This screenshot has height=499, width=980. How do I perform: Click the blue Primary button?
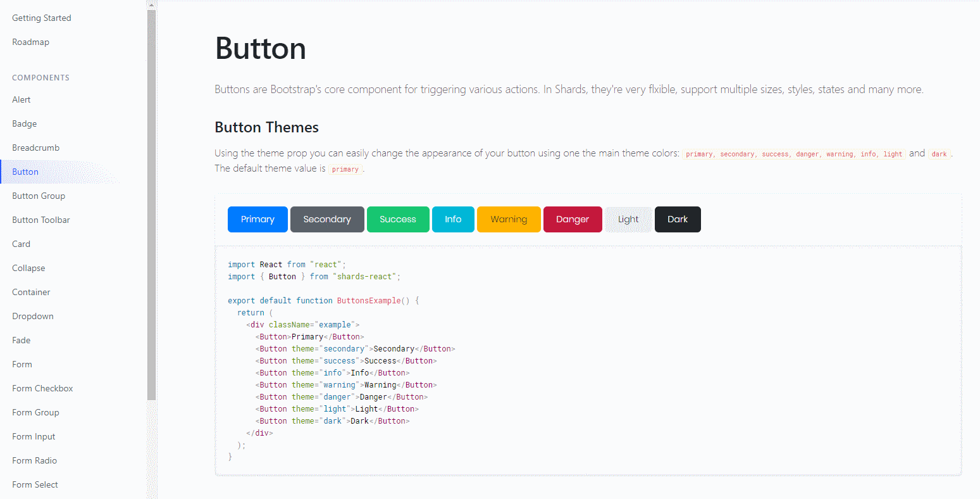(x=257, y=219)
